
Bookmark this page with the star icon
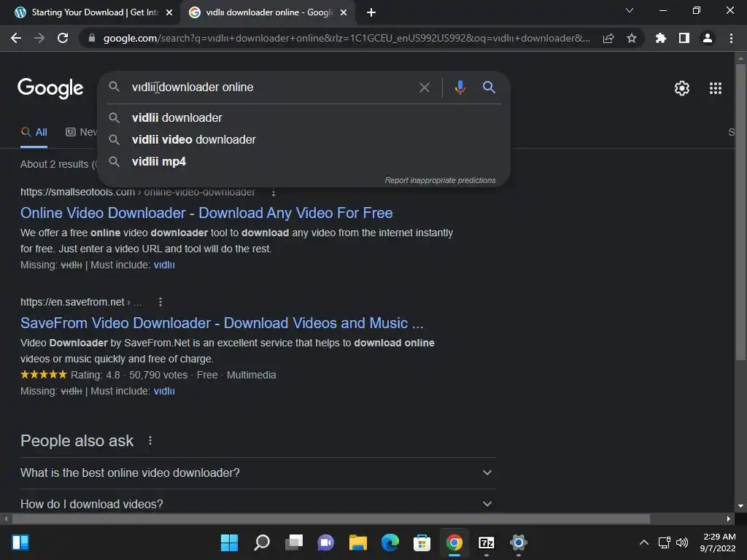click(x=632, y=38)
